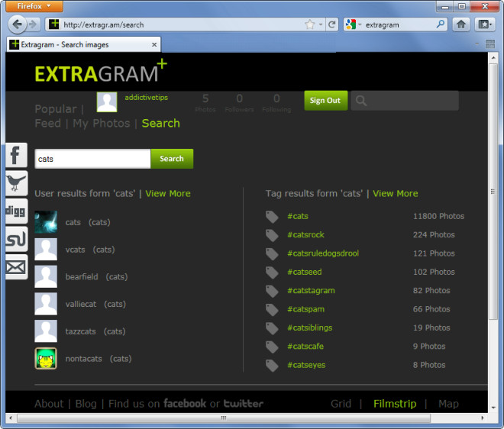Viewport: 504px width, 429px height.
Task: Click the horizontal scrollbar thumb
Action: tap(224, 418)
